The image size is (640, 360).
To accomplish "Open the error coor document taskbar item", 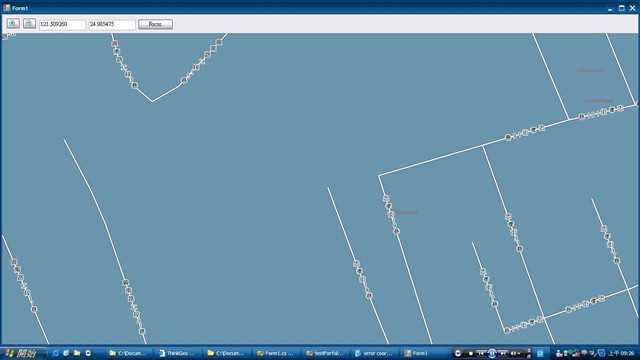I will tap(374, 353).
